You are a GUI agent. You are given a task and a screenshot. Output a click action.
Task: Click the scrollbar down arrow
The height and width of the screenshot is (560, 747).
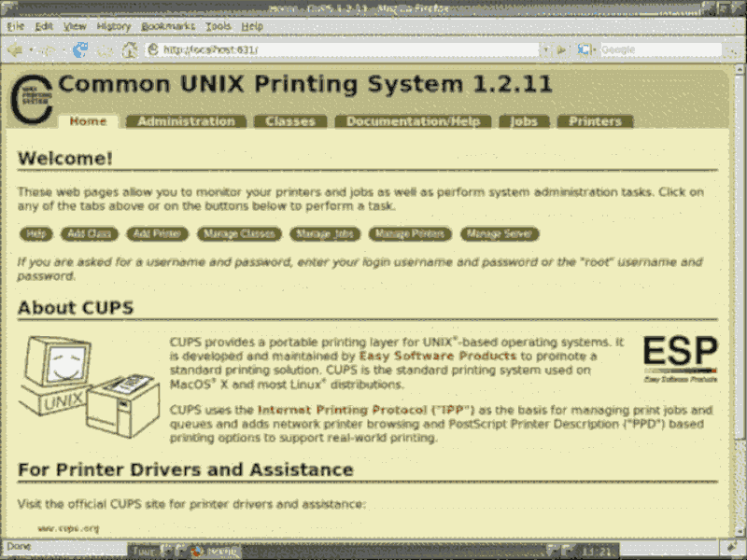click(x=740, y=532)
